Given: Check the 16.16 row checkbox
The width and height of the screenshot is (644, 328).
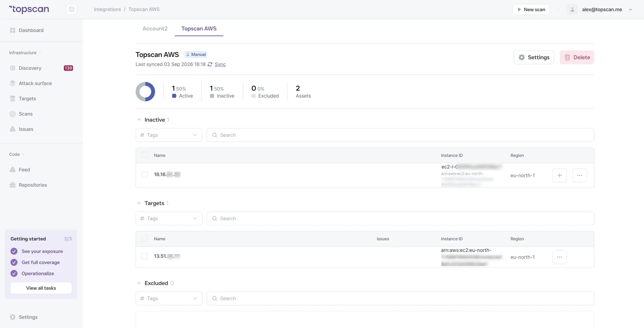Looking at the screenshot, I should [145, 175].
